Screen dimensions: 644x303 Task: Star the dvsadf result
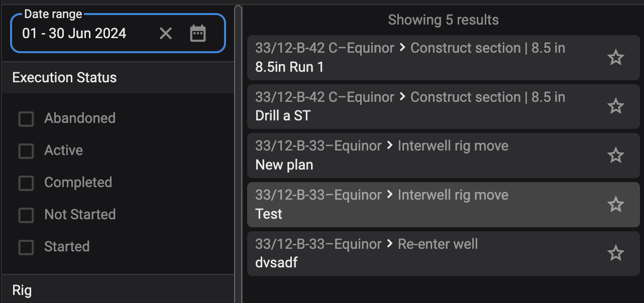point(615,253)
